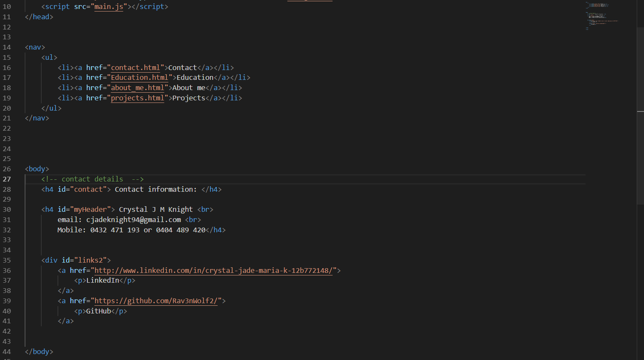
Task: Place cursor in the nav opening tag
Action: point(35,47)
